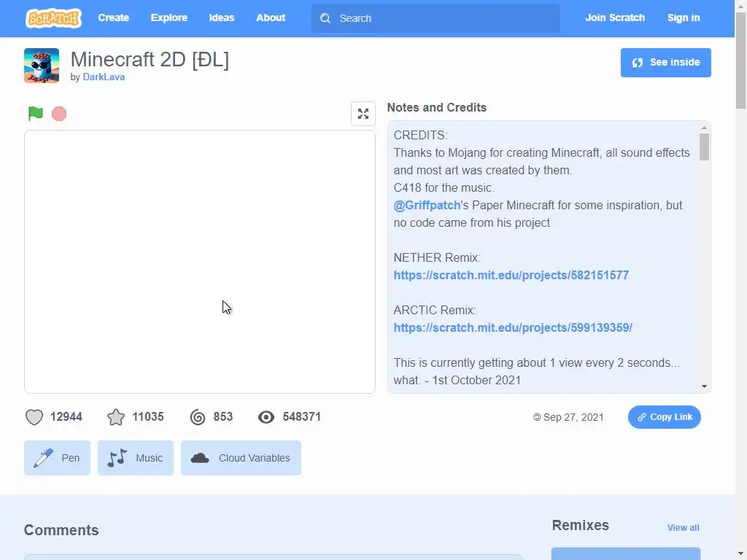Open the About page

click(271, 17)
